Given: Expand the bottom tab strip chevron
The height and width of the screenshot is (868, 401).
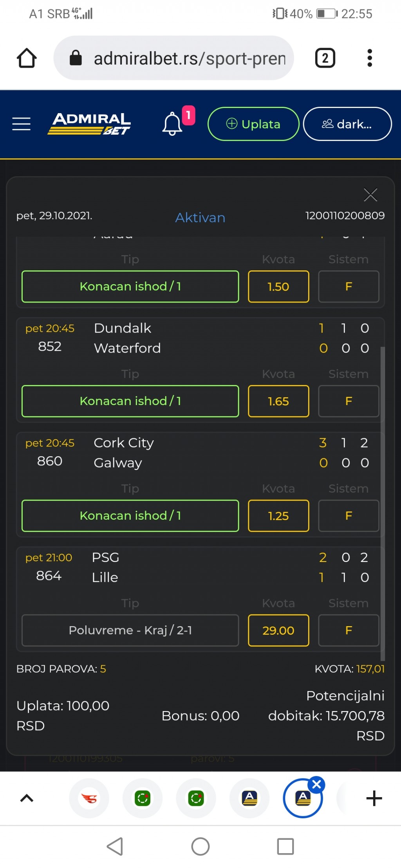Looking at the screenshot, I should point(27,798).
